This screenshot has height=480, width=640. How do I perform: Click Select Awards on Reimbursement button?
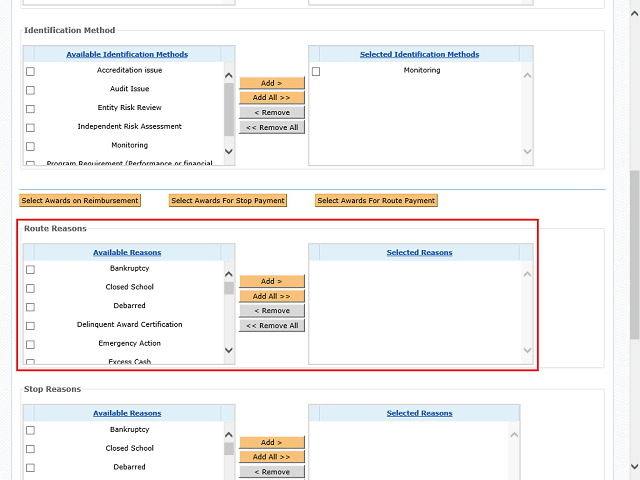[x=80, y=200]
